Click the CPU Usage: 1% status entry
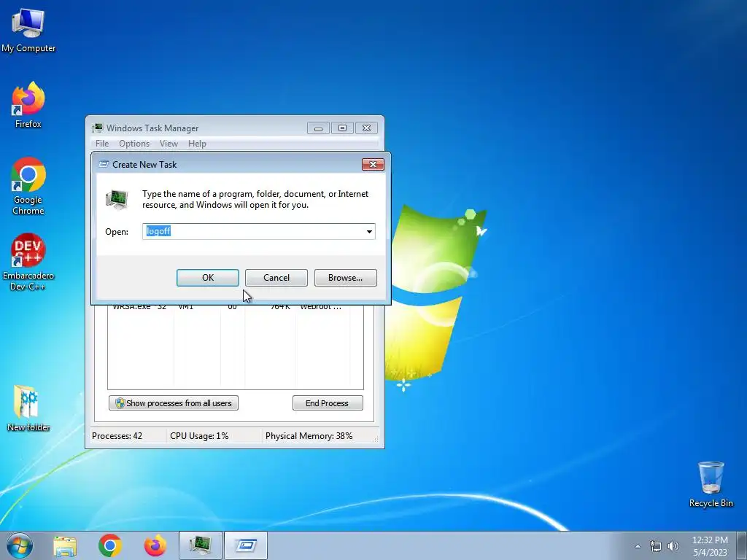The height and width of the screenshot is (560, 747). coord(199,436)
